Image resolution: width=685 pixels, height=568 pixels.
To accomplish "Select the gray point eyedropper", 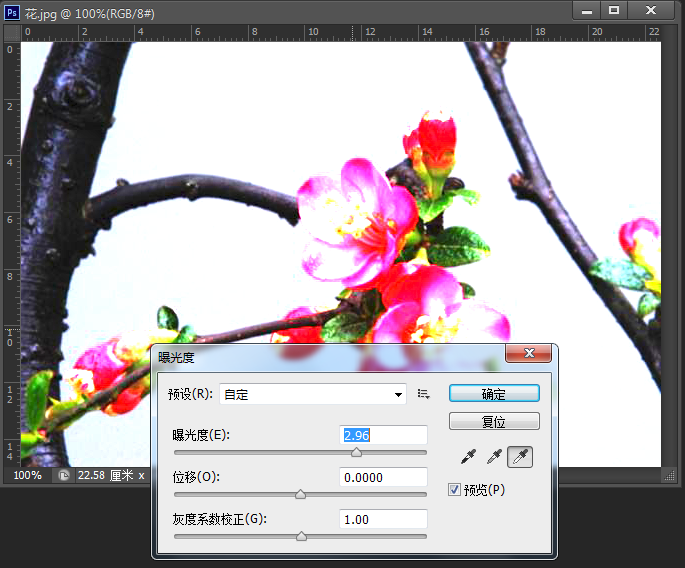I will tap(494, 457).
